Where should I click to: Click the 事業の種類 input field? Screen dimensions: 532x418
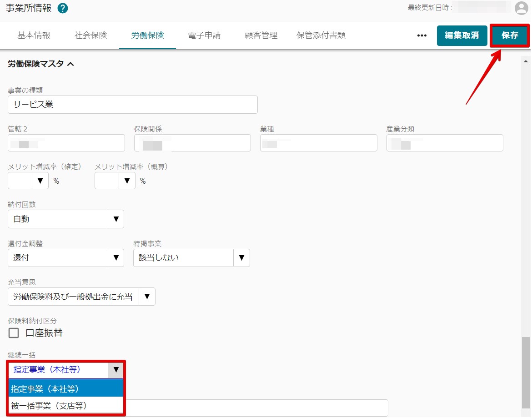coord(133,105)
